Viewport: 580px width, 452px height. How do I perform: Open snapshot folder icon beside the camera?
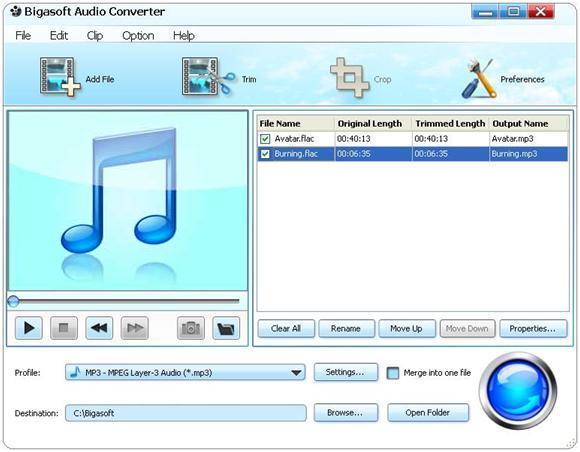[226, 328]
